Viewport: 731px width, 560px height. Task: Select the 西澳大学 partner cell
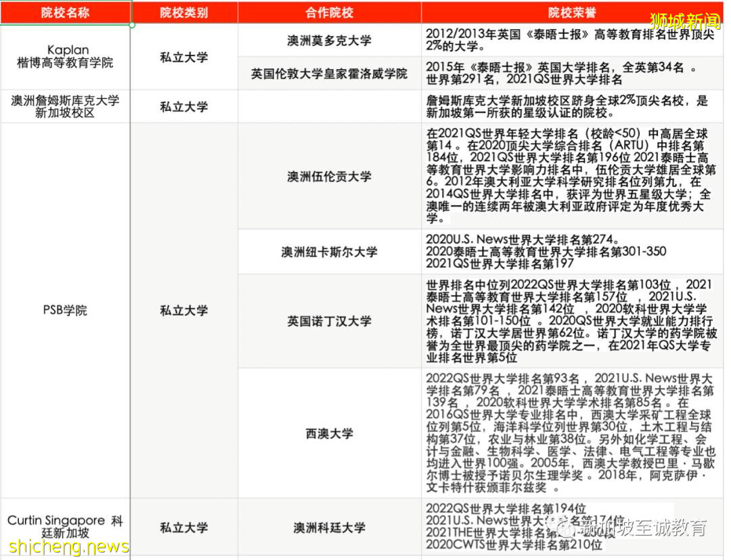tap(330, 434)
